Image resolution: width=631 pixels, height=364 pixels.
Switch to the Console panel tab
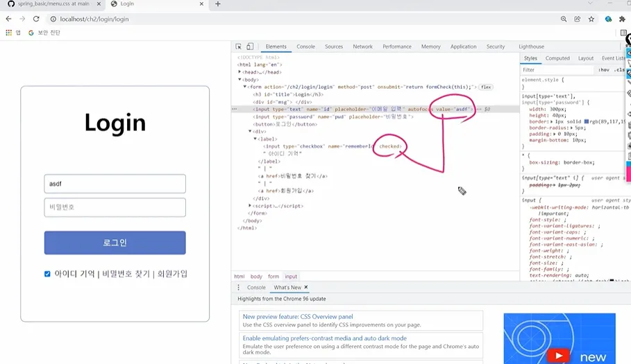(306, 46)
